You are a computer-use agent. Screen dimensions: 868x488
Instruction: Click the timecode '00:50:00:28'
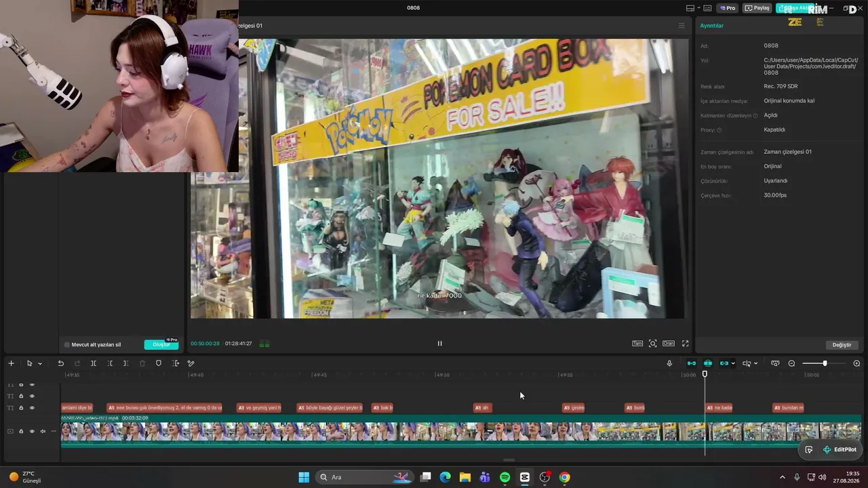tap(205, 344)
